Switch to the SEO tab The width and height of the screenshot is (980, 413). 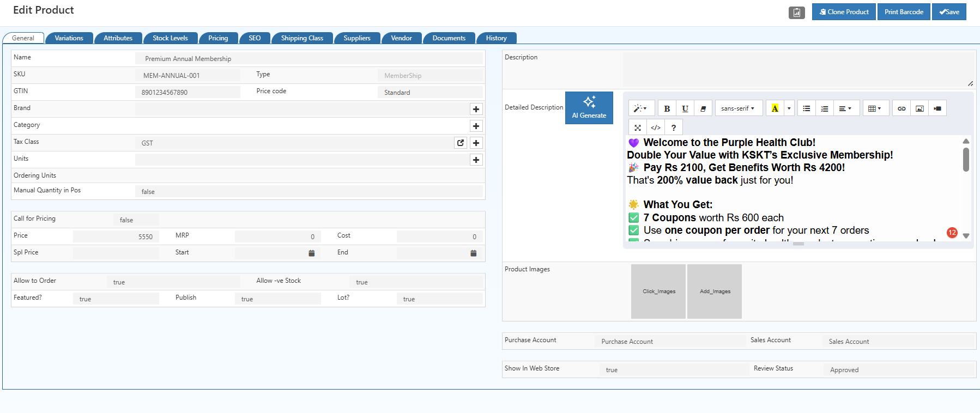coord(255,38)
